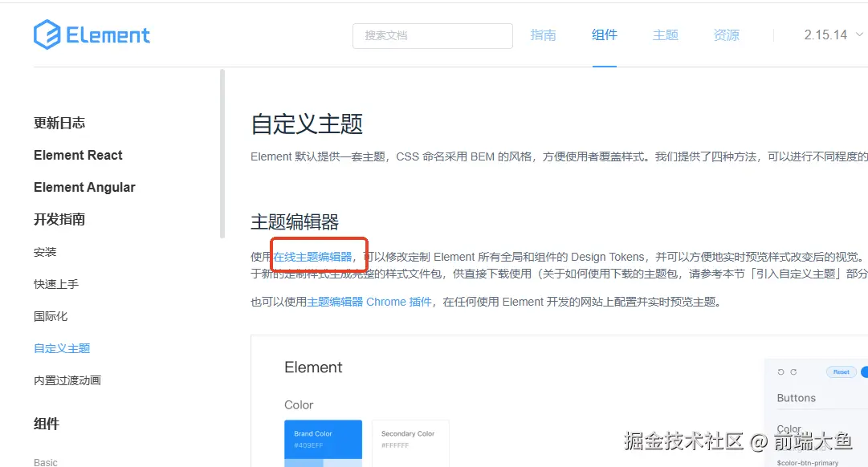Open the 指南 nav tab
The width and height of the screenshot is (868, 467).
click(543, 35)
